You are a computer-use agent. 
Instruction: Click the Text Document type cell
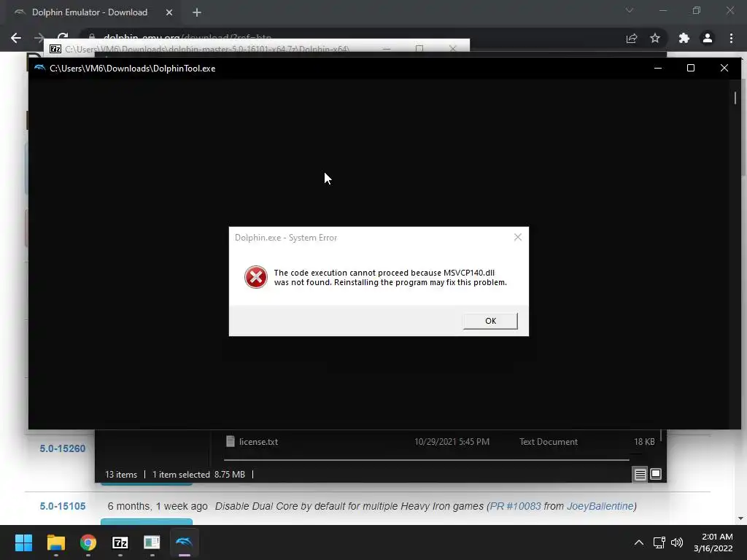[549, 442]
